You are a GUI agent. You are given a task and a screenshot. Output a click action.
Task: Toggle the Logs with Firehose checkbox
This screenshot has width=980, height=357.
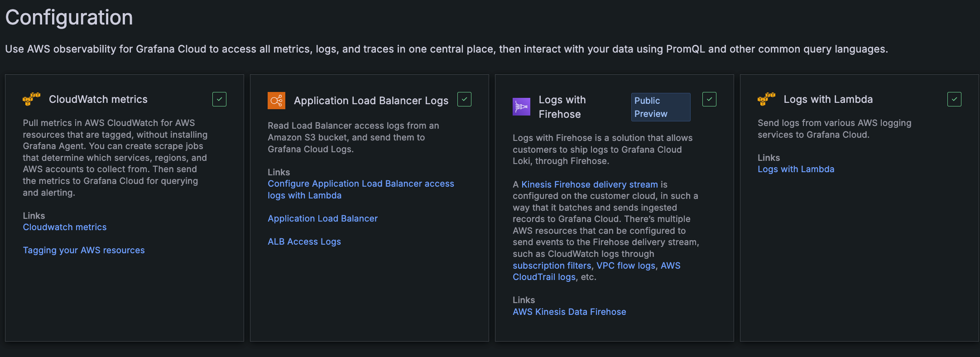pos(709,99)
